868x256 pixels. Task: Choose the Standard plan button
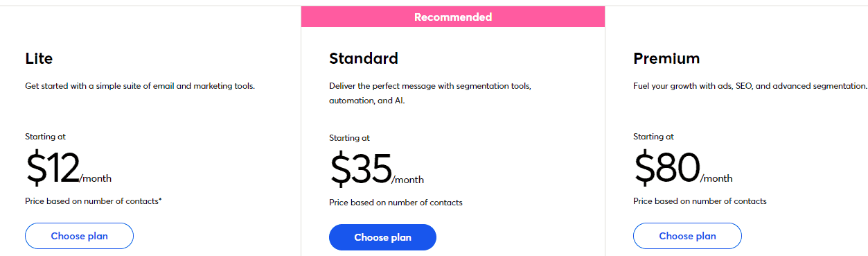[x=382, y=237]
